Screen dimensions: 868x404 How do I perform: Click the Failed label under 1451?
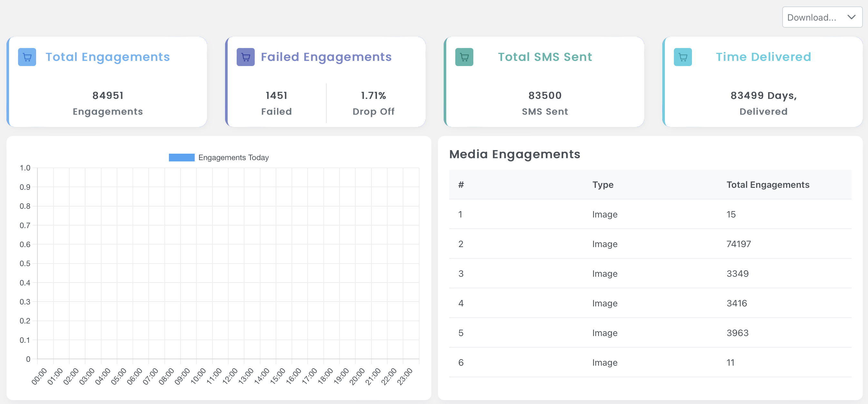click(277, 111)
